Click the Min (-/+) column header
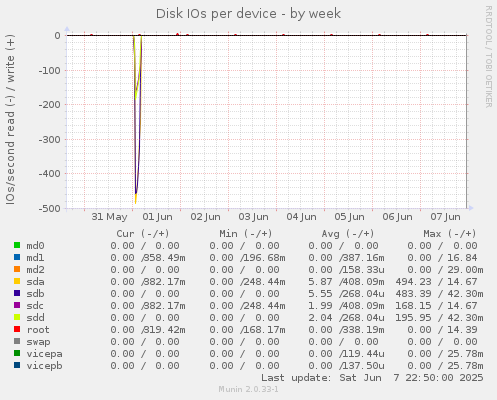This screenshot has height=400, width=497. pyautogui.click(x=246, y=234)
